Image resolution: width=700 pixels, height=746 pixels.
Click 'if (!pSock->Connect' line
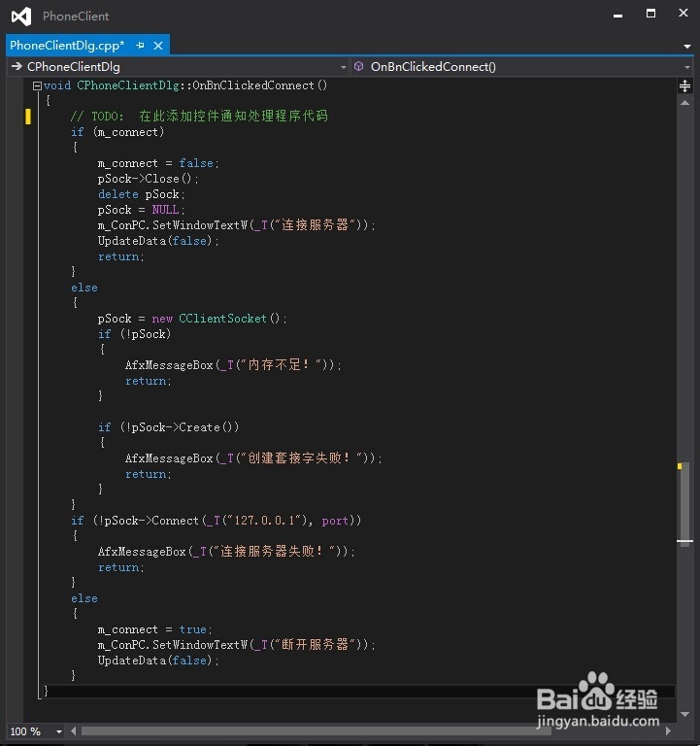click(x=216, y=521)
